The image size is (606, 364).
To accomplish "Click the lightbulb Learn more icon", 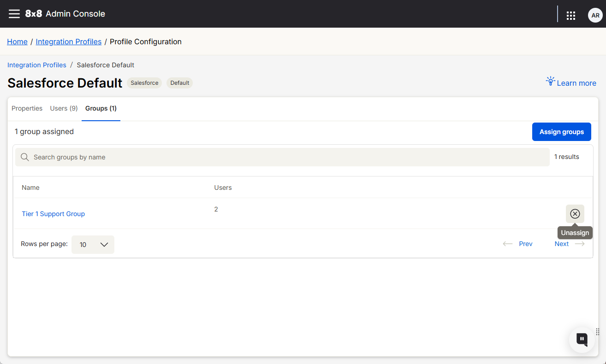I will pyautogui.click(x=550, y=82).
